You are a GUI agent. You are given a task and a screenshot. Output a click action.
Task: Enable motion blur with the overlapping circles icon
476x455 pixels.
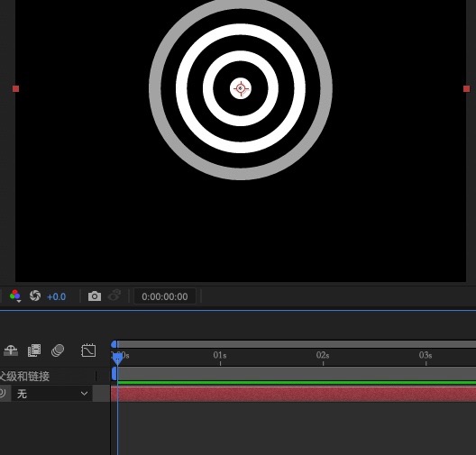point(58,350)
